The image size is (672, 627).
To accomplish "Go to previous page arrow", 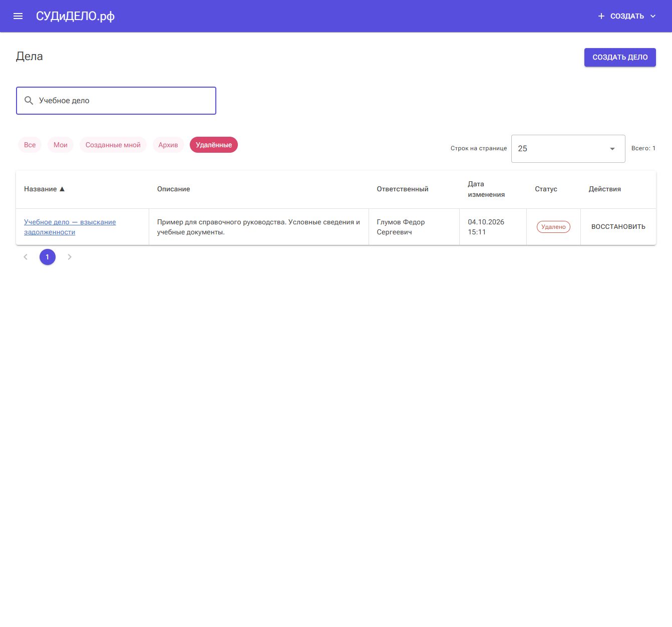I will [x=26, y=257].
